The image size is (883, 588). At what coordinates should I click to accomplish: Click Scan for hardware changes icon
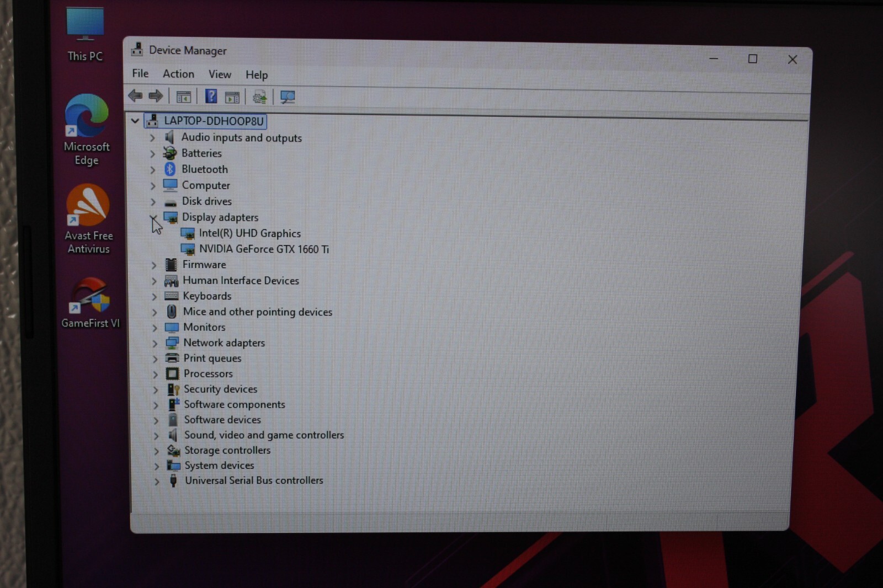click(288, 98)
